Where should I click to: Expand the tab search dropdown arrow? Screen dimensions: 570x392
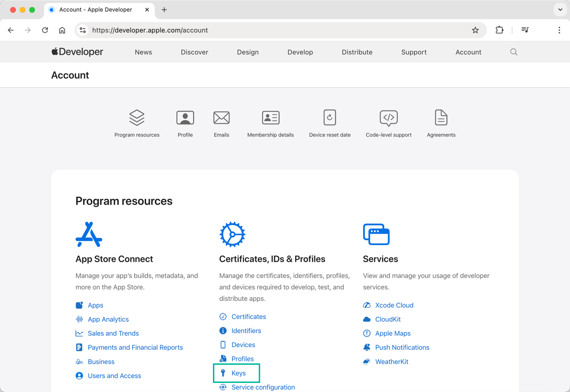point(560,10)
